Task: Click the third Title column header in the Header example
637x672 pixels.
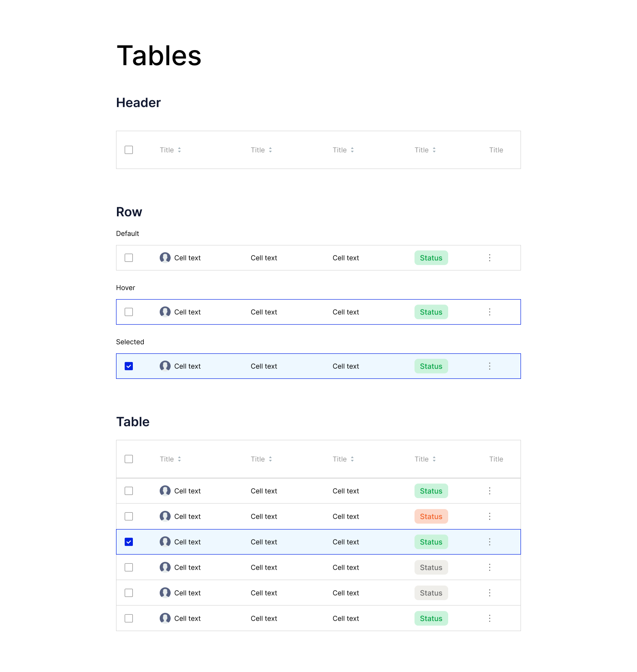Action: 340,150
